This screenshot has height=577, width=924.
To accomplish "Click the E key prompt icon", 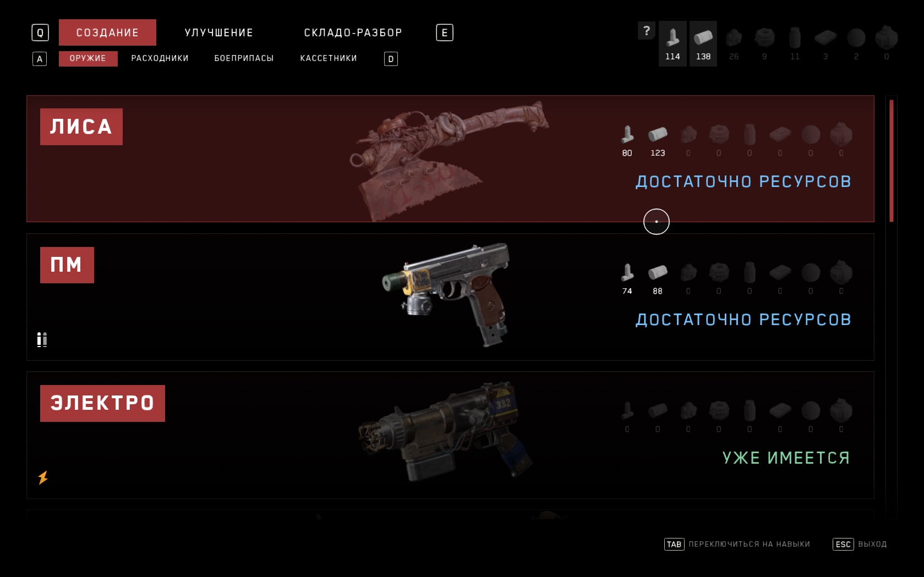I will [x=445, y=33].
